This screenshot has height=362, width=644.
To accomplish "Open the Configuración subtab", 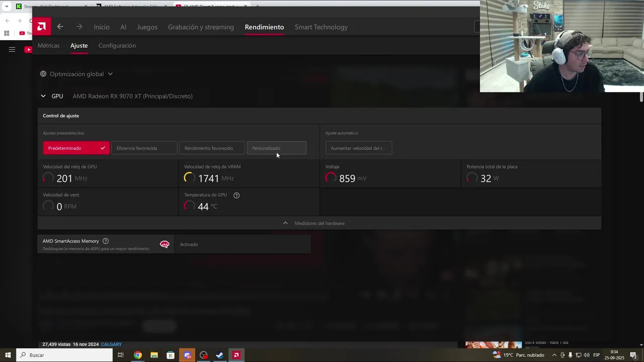I will tap(117, 45).
